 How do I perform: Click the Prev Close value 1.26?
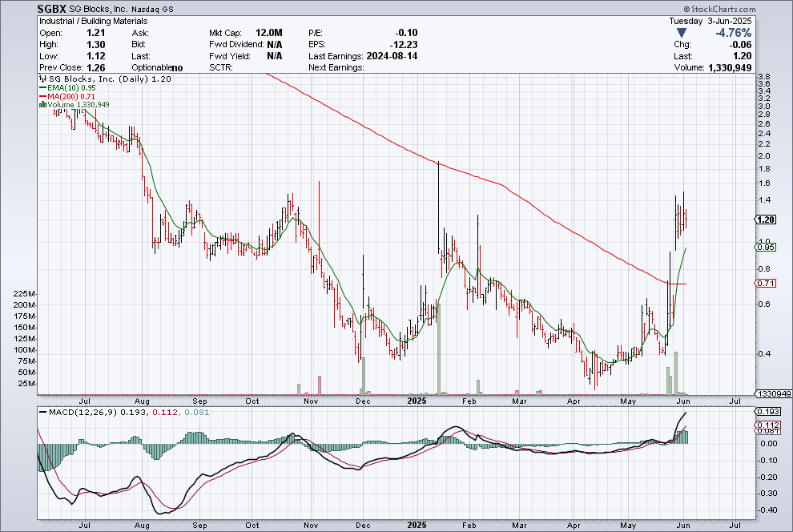95,68
